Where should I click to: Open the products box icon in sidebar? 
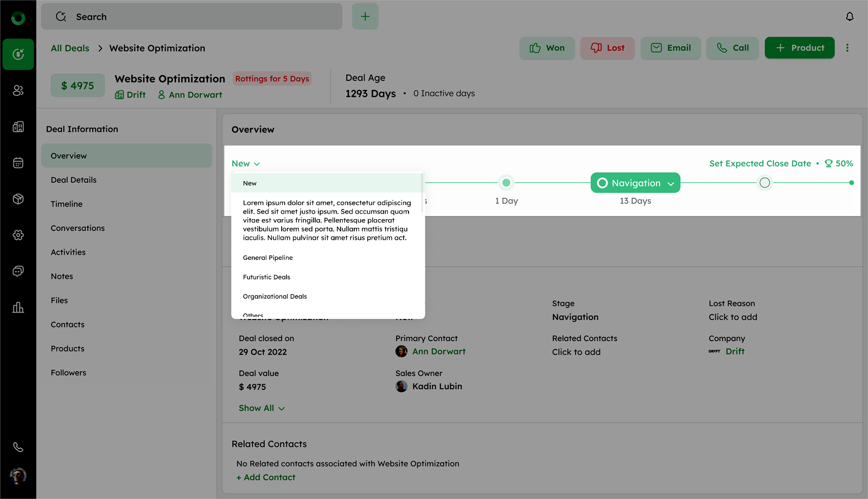click(18, 199)
